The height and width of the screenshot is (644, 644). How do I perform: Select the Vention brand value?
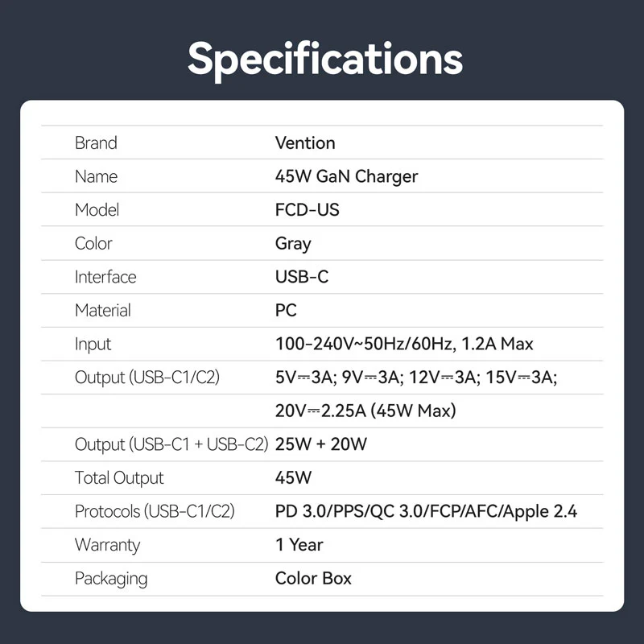click(x=305, y=143)
